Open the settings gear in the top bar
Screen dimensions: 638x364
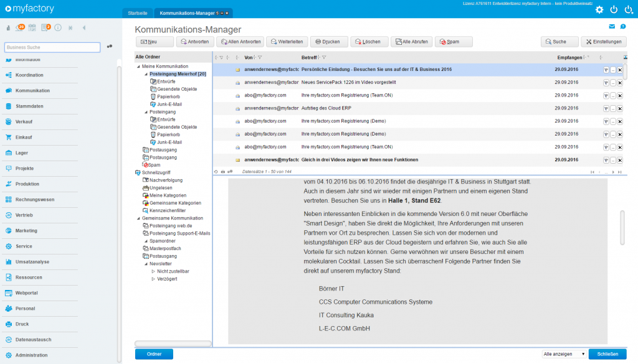coord(599,9)
